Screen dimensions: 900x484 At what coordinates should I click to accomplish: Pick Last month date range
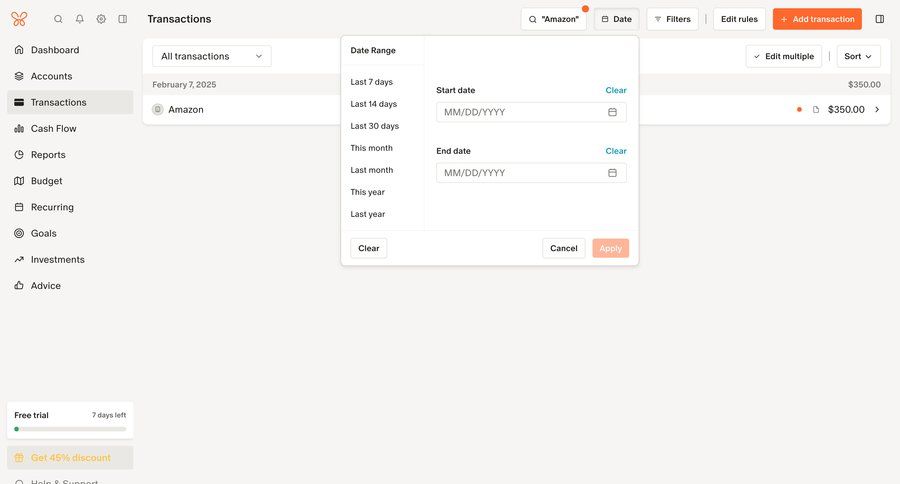point(372,170)
